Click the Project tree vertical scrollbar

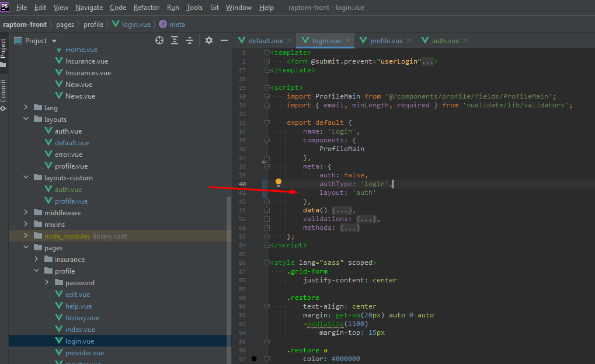click(228, 280)
